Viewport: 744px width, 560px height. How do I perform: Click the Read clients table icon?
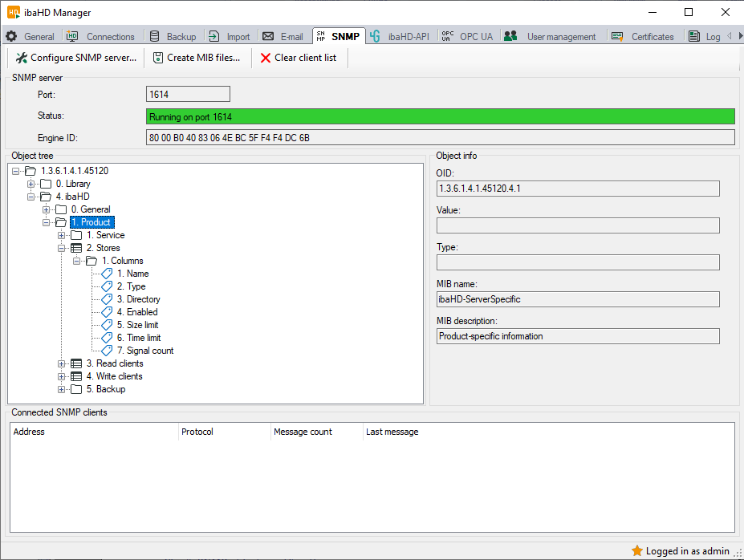[76, 363]
